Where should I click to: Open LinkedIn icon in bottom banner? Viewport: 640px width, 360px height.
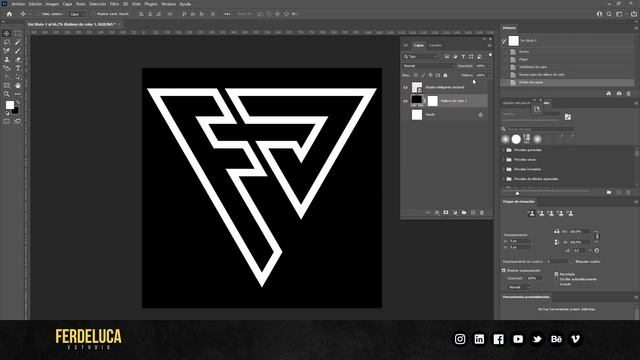479,339
